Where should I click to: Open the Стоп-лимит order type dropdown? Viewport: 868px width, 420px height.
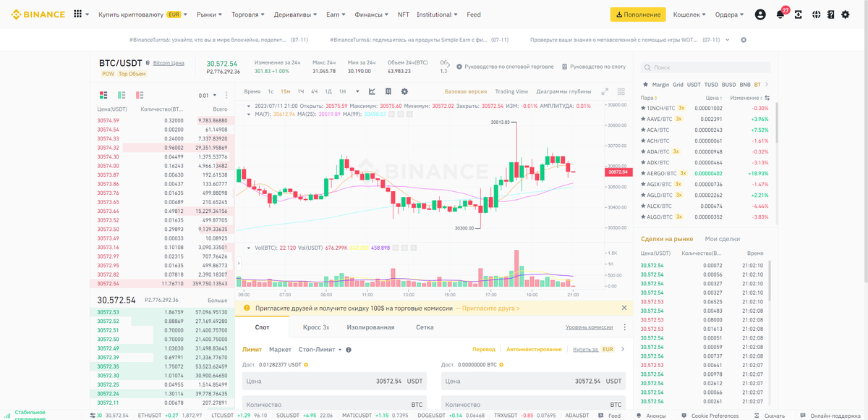point(322,349)
